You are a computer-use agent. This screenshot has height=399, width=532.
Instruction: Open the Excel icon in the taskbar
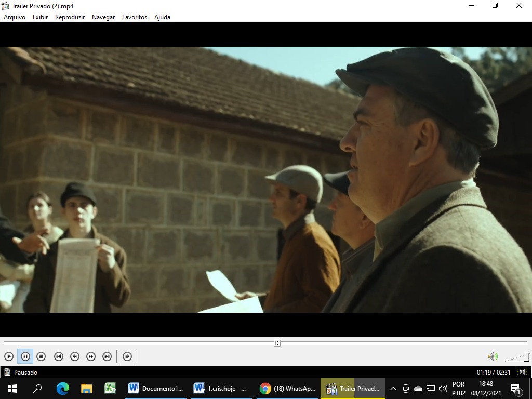click(110, 389)
